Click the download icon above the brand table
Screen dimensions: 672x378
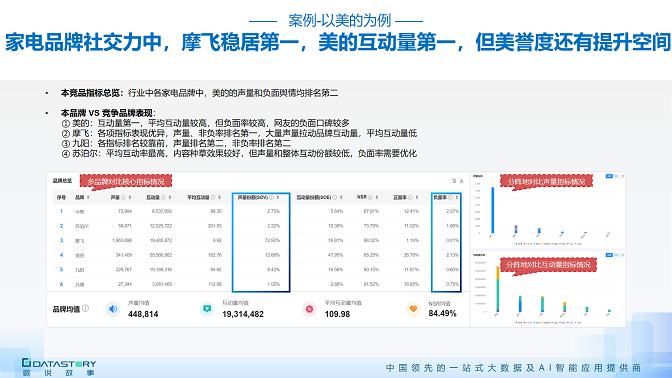point(454,181)
